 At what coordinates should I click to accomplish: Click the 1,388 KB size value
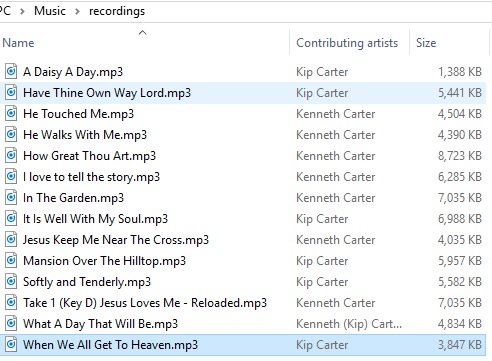point(460,72)
